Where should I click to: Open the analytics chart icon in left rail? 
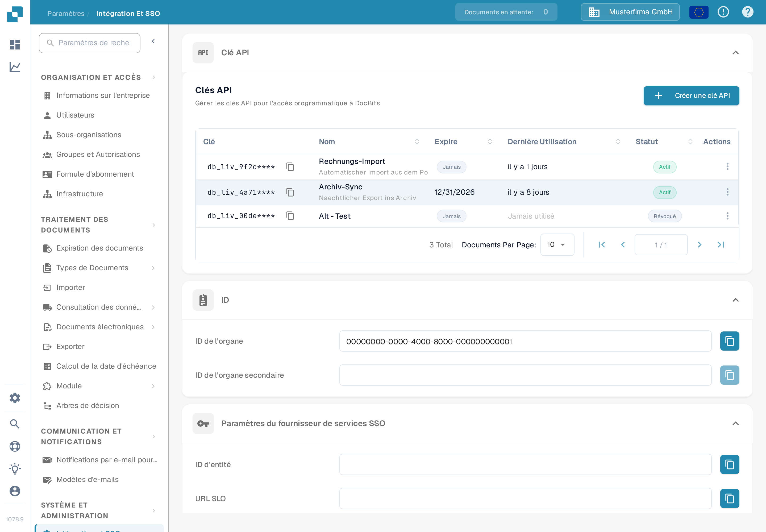15,67
